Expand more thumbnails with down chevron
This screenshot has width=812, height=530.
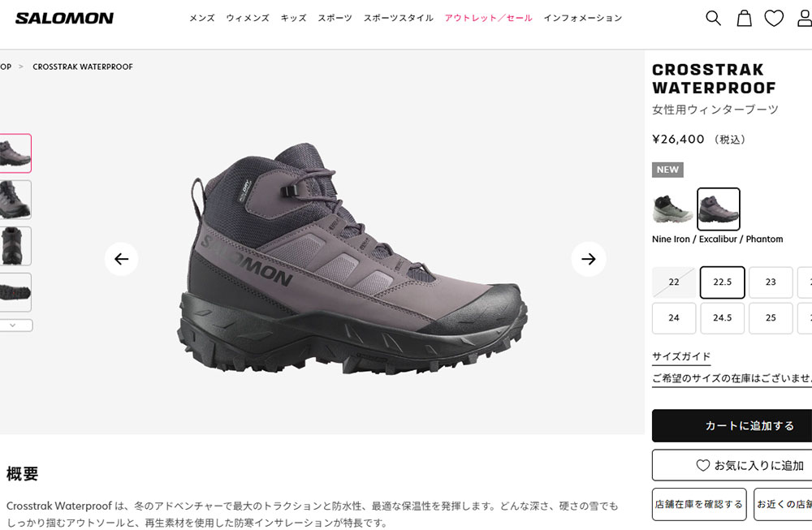coord(14,325)
